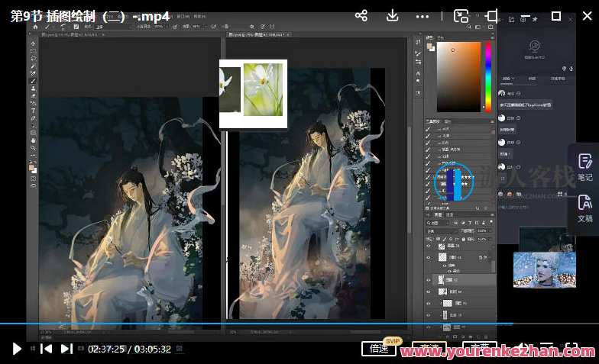Screen dimensions: 599x364
Task: Skip to previous video
Action: pyautogui.click(x=46, y=348)
